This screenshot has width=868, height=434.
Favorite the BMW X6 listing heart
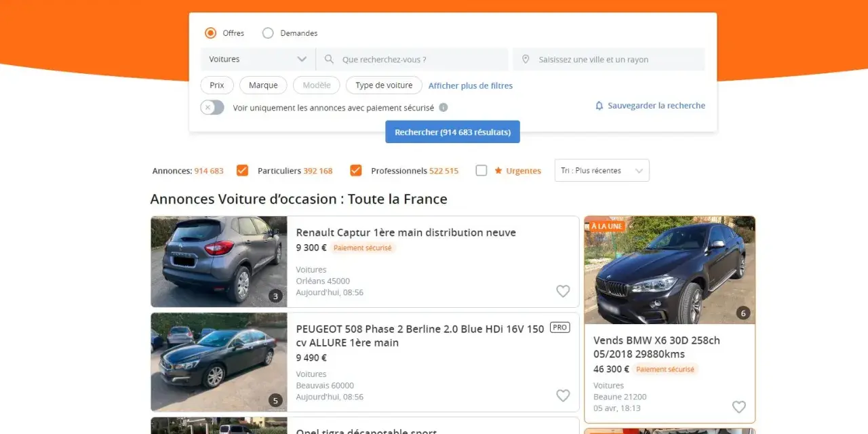(739, 407)
